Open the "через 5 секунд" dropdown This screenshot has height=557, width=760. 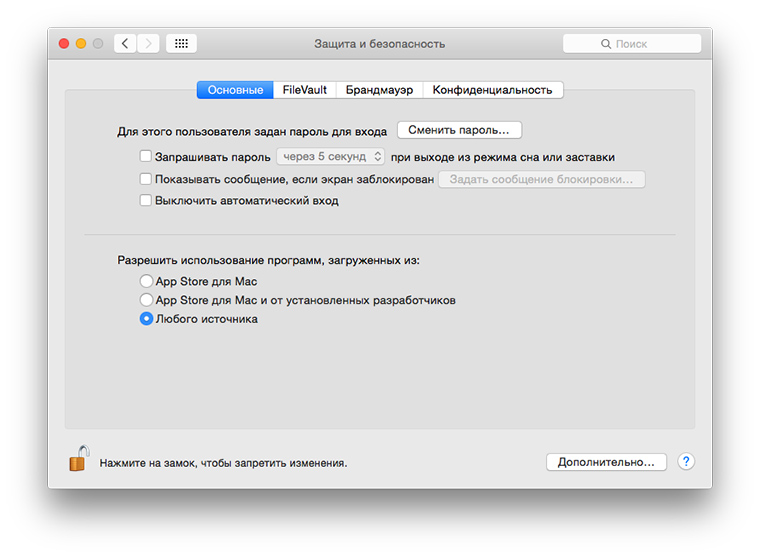point(331,157)
